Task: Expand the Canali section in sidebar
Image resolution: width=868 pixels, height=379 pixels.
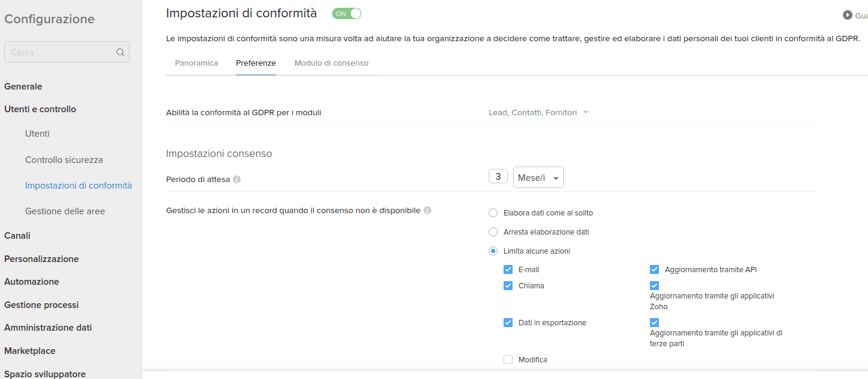Action: pos(17,236)
